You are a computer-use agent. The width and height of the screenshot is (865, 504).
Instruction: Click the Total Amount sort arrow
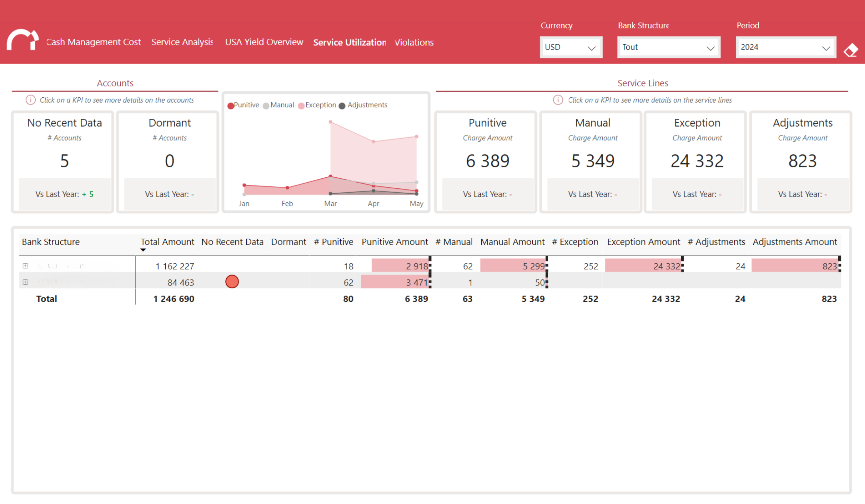pyautogui.click(x=143, y=250)
